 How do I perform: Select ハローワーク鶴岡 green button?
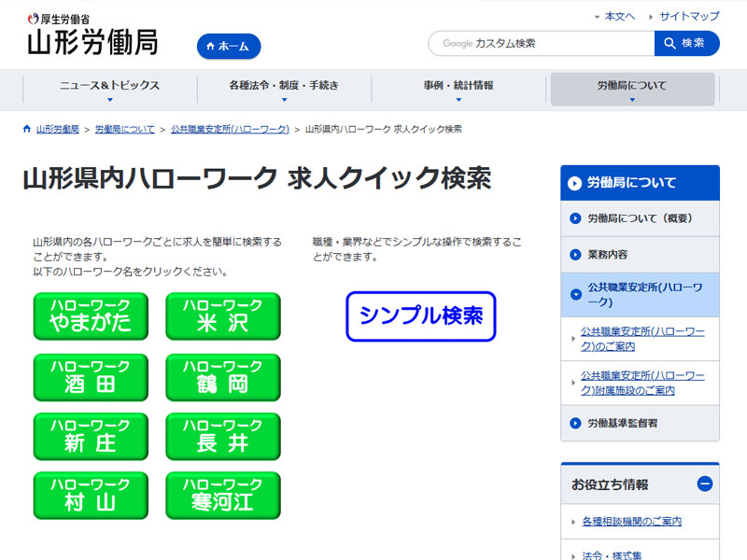pos(223,377)
